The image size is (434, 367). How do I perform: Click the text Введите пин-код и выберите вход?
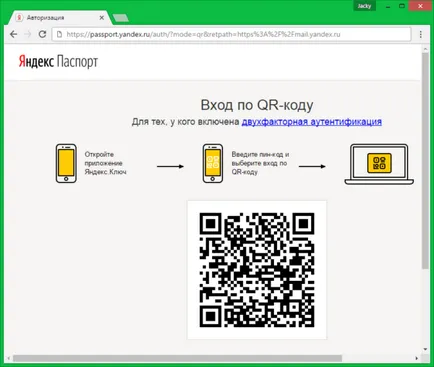pyautogui.click(x=260, y=163)
